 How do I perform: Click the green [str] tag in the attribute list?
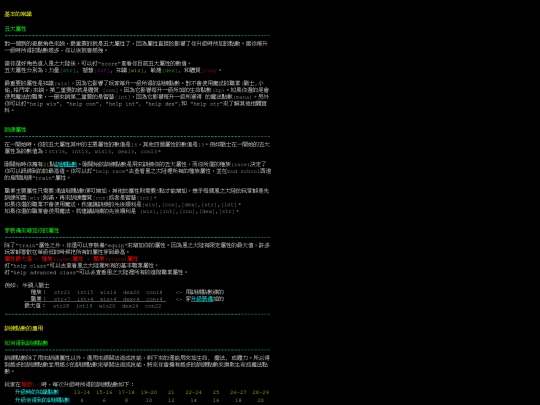coord(68,70)
